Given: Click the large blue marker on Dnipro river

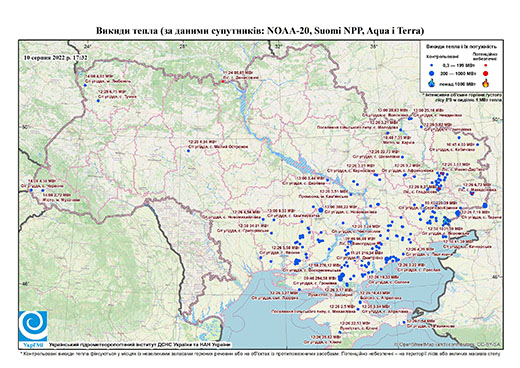Looking at the screenshot, I should (x=321, y=210).
